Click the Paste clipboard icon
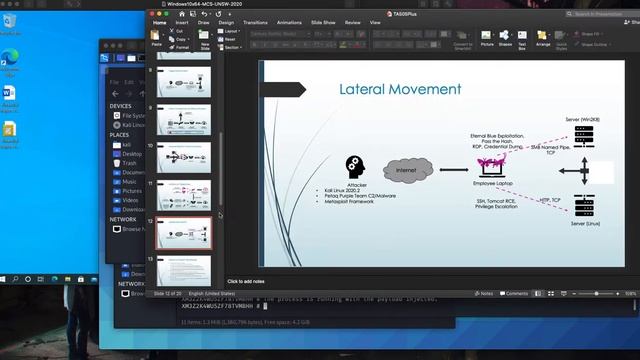 point(155,36)
